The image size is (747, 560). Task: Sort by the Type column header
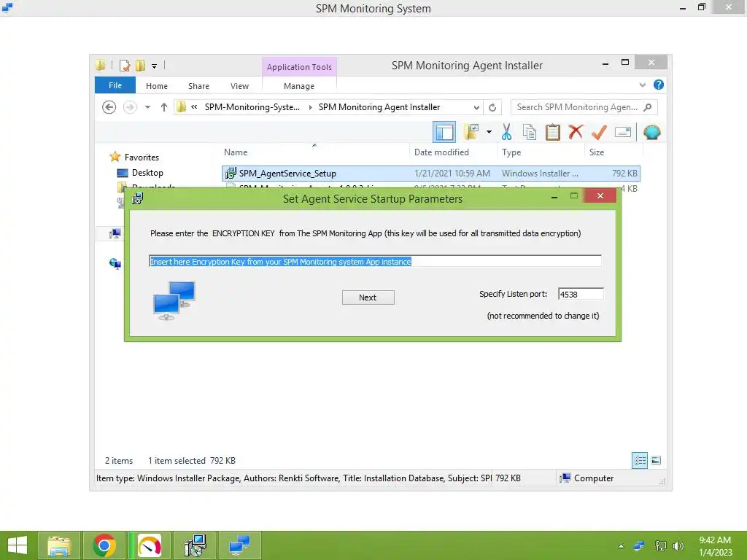[511, 152]
